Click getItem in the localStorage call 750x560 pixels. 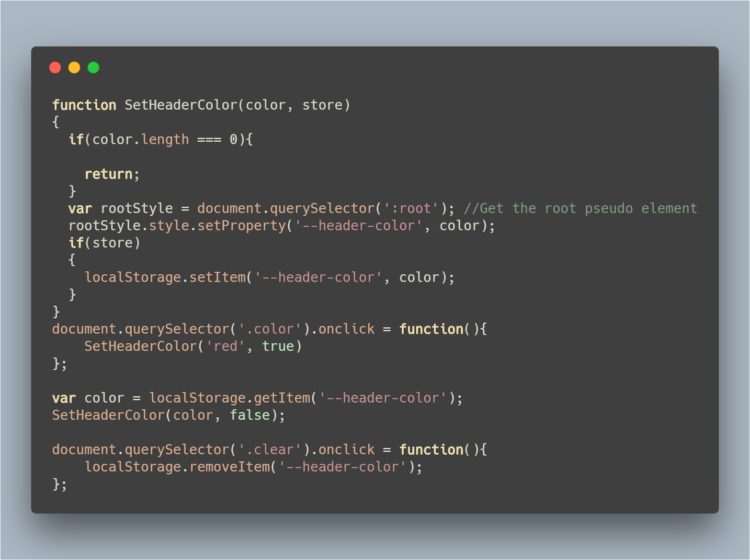[282, 398]
